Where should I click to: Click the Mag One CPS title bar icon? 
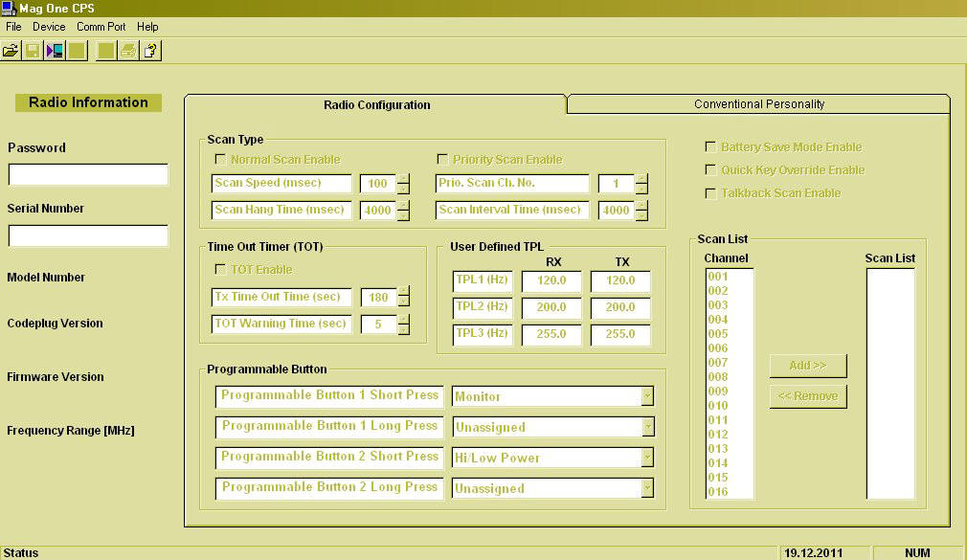click(x=9, y=8)
